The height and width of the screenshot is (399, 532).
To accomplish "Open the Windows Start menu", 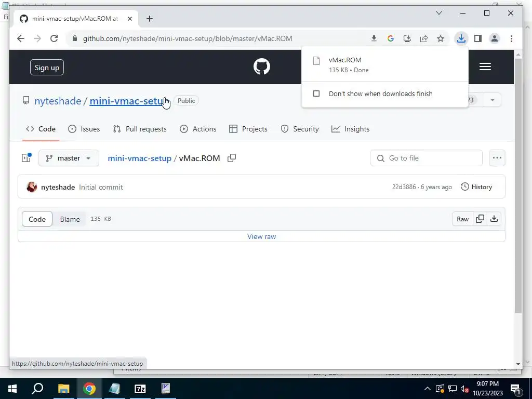I will point(12,389).
